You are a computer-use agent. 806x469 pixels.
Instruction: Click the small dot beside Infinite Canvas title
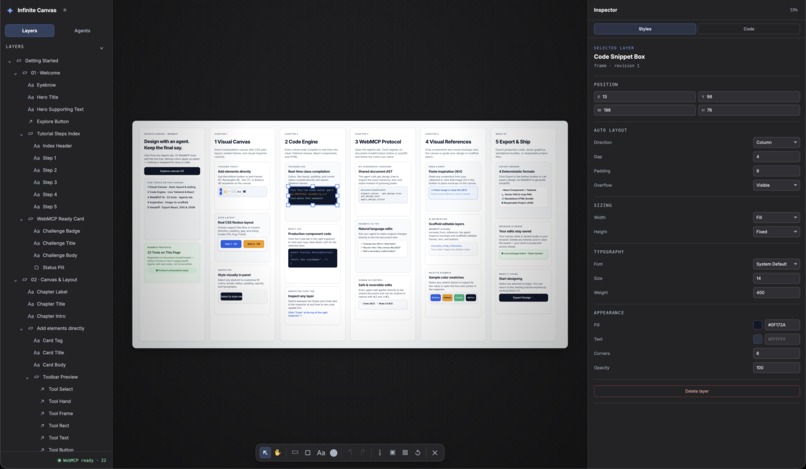pyautogui.click(x=65, y=10)
